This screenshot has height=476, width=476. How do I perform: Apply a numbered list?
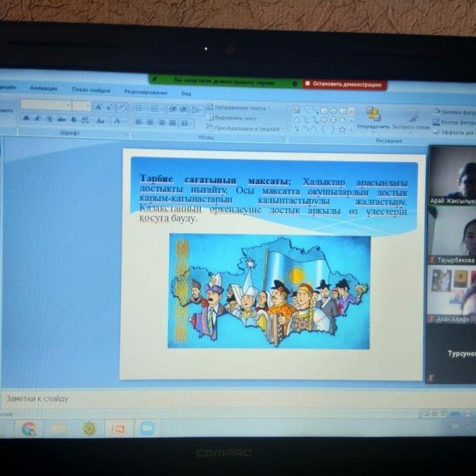157,109
